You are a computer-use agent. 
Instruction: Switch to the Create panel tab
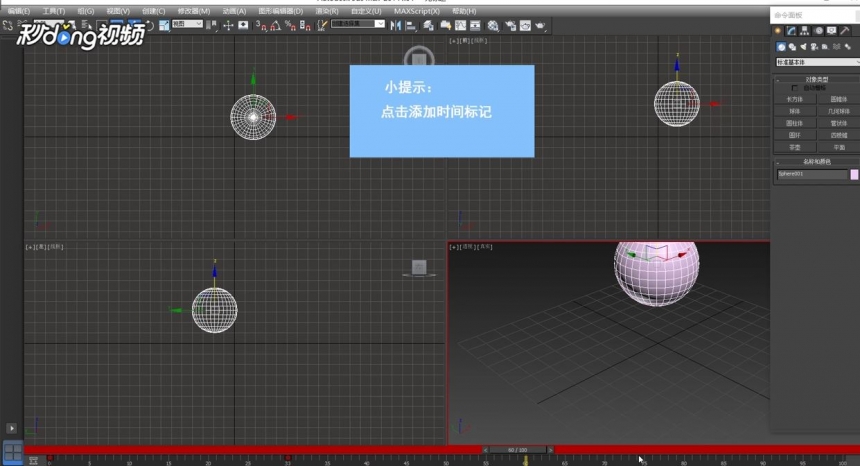click(x=778, y=31)
